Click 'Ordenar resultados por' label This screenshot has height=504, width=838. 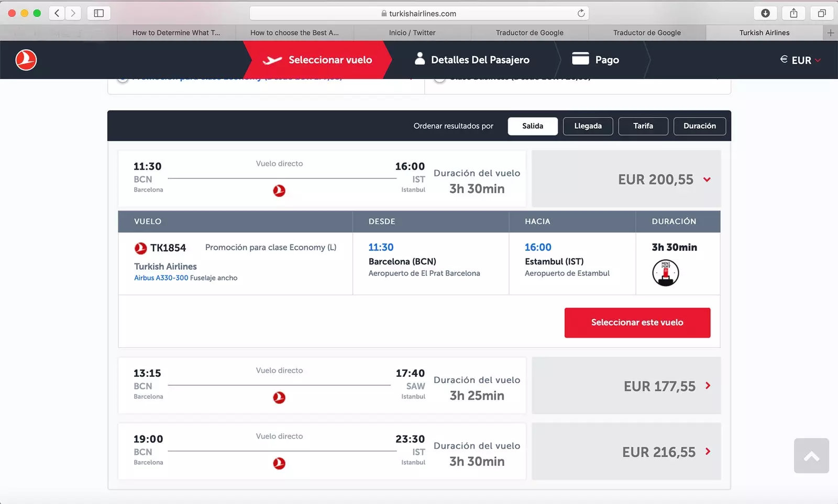tap(454, 126)
